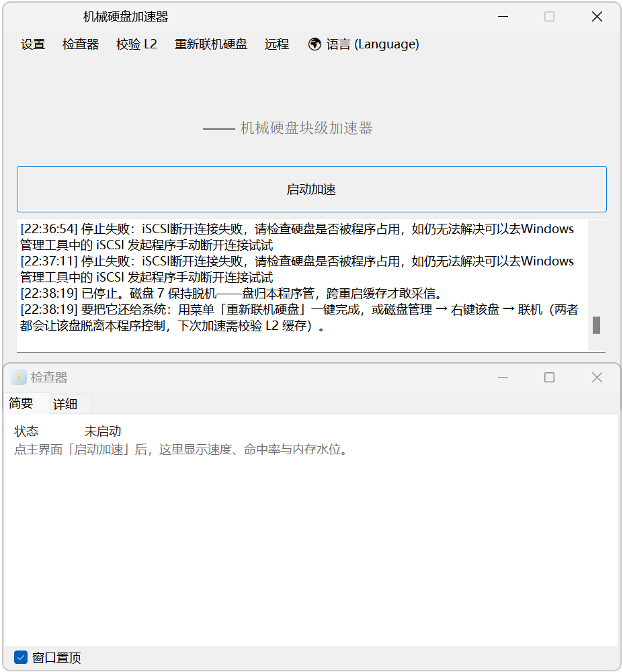Image resolution: width=623 pixels, height=672 pixels.
Task: Click the [22:36:54] 停止失败 log entry
Action: pos(297,237)
